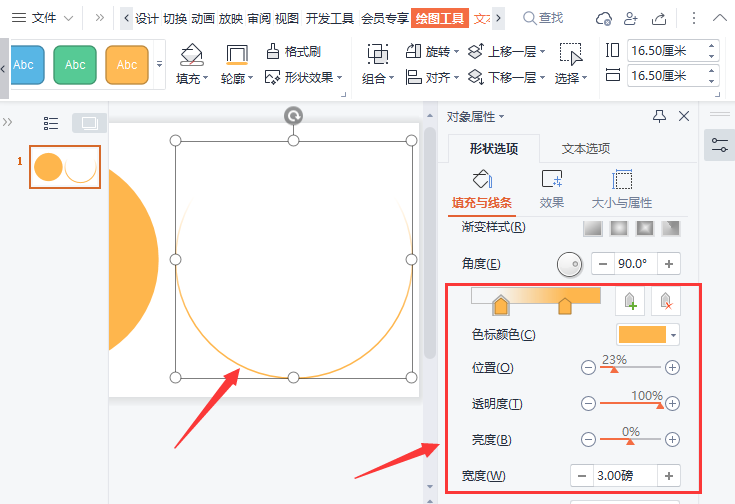Open the 填充 fill dropdown
This screenshot has width=735, height=504.
192,65
